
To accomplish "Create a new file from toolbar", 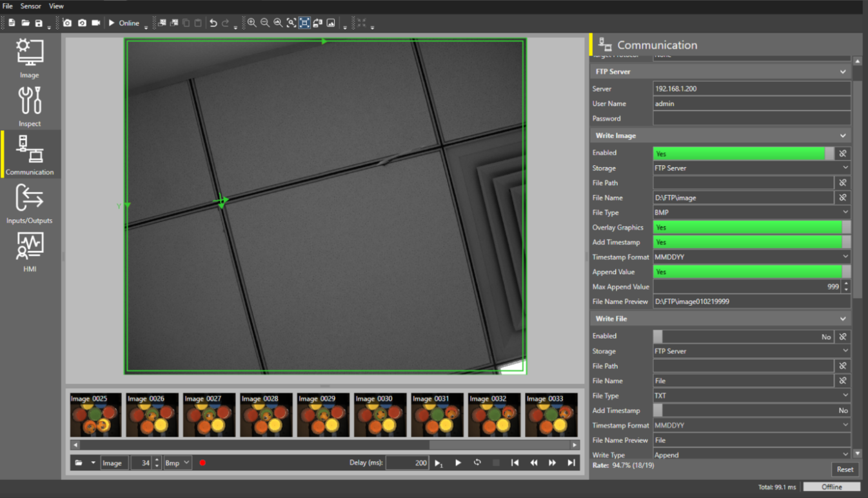I will pyautogui.click(x=12, y=23).
